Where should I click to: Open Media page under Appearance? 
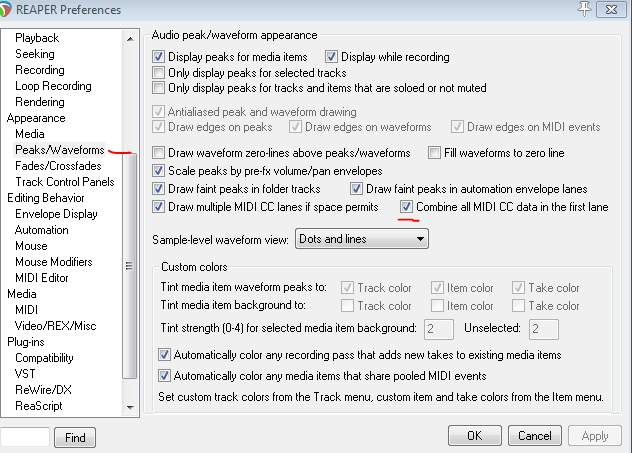[x=29, y=134]
